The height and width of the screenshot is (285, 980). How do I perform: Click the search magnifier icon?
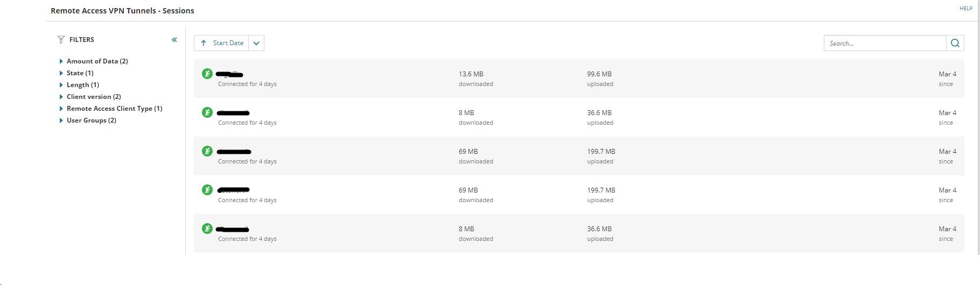(x=955, y=43)
